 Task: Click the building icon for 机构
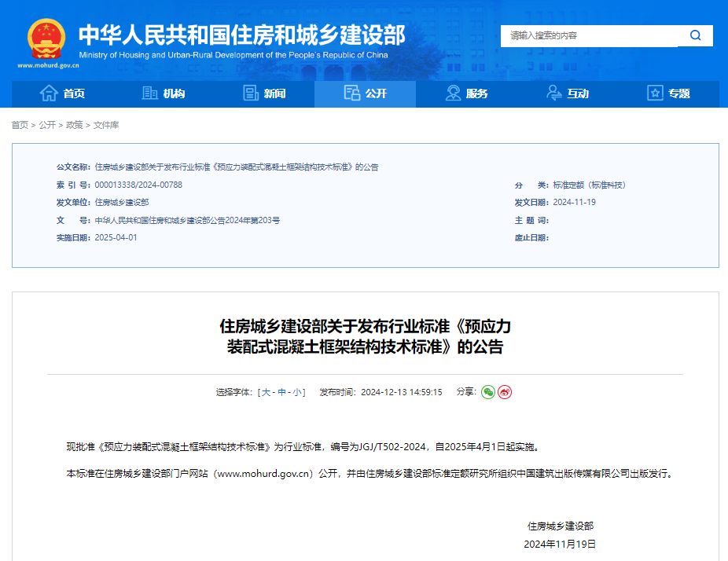149,93
